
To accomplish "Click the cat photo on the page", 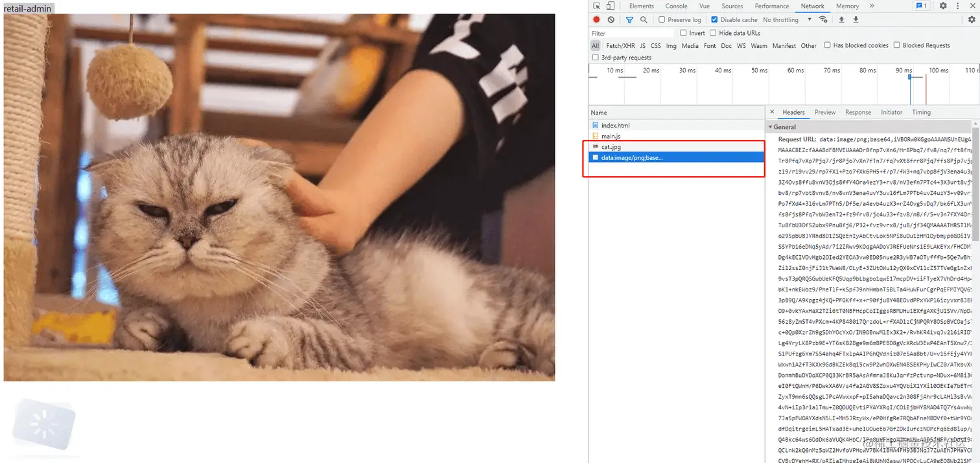I will [279, 198].
